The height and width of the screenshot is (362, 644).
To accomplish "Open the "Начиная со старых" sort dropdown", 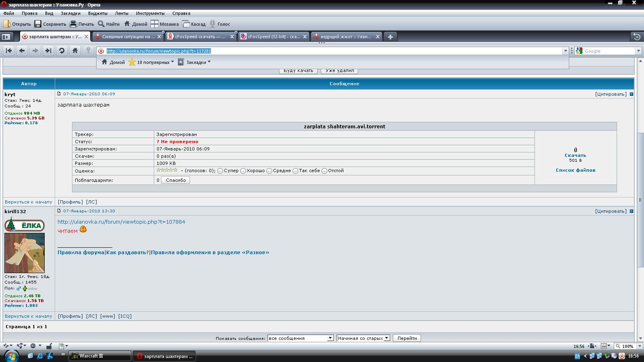I will click(x=363, y=338).
